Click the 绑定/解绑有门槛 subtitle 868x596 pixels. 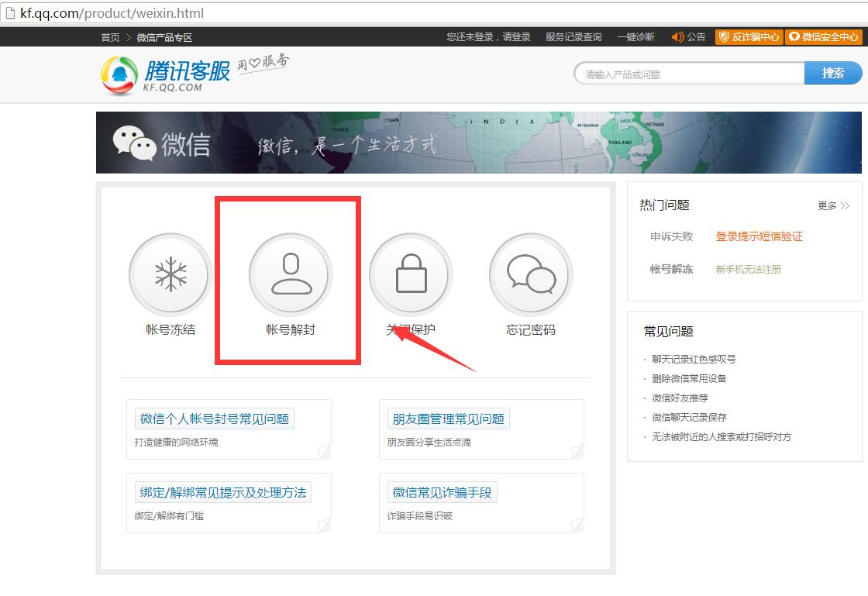tap(169, 515)
